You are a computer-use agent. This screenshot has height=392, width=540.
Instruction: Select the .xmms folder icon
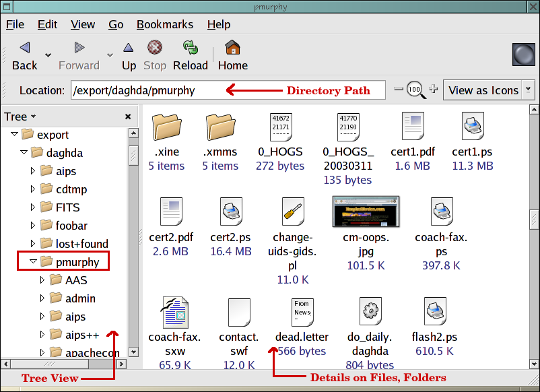pyautogui.click(x=220, y=127)
